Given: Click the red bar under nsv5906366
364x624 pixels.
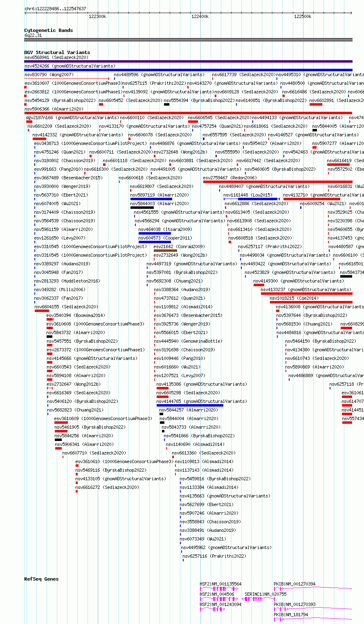Looking at the screenshot, I should point(188,113).
